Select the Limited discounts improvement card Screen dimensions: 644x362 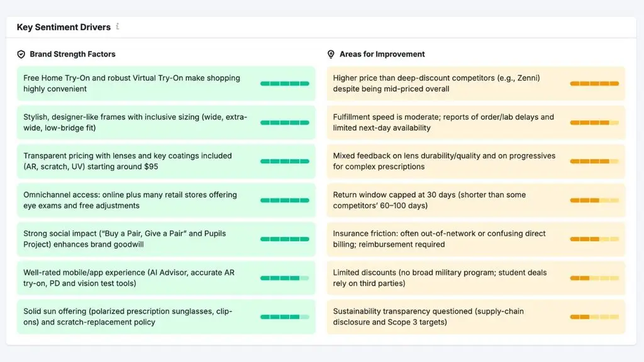coord(476,278)
